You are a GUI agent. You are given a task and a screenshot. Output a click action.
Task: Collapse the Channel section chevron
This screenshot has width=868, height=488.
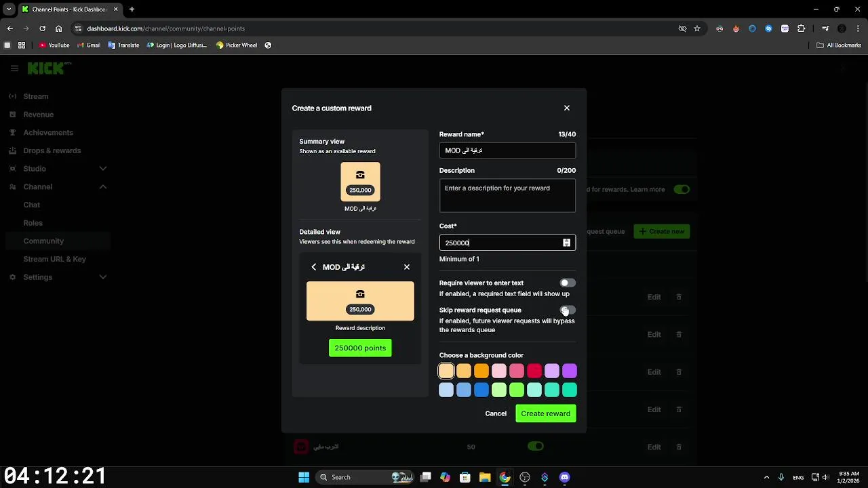pyautogui.click(x=103, y=186)
